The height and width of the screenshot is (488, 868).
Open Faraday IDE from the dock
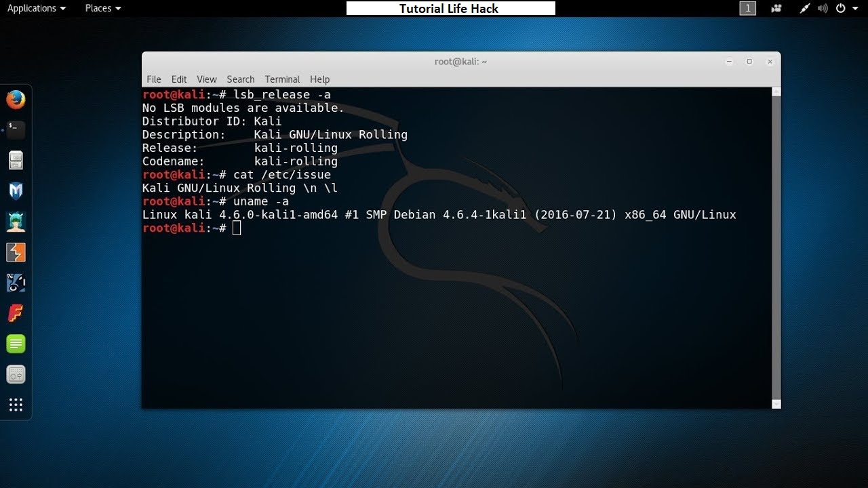point(16,313)
